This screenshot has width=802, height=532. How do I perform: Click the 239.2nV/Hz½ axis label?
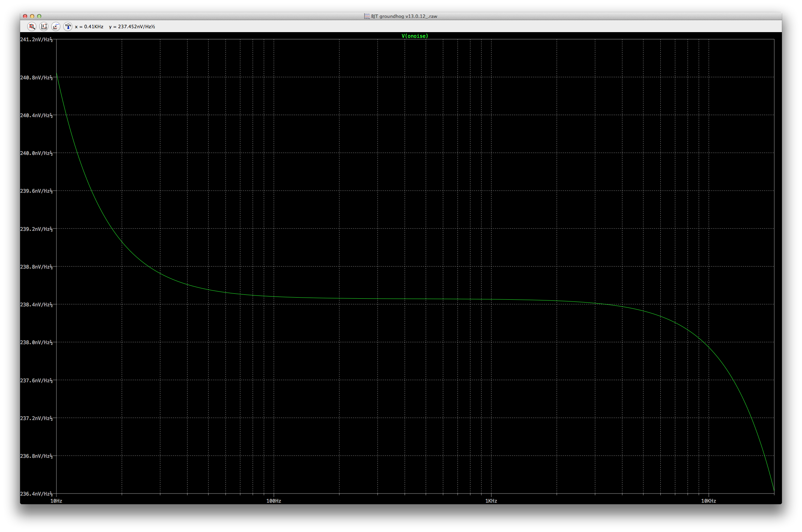[36, 229]
